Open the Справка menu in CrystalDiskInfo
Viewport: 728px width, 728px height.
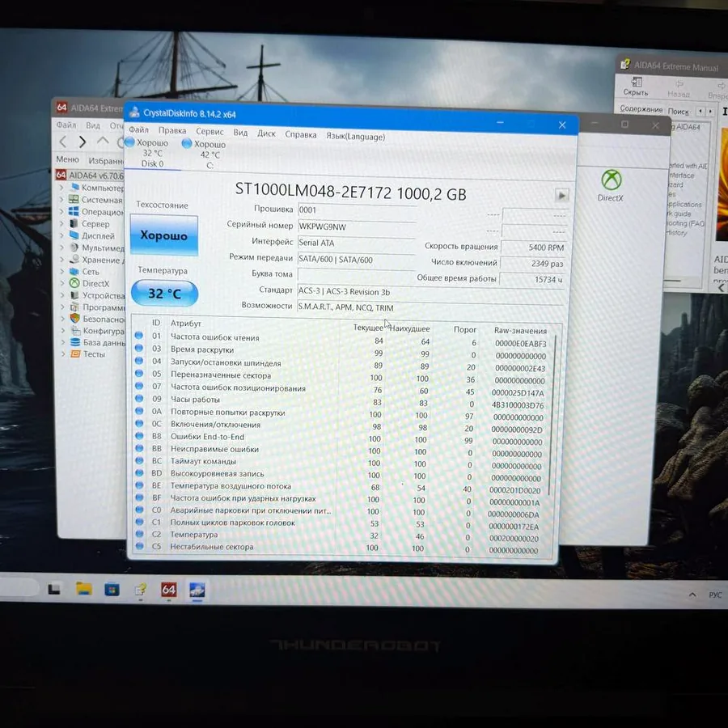point(300,134)
